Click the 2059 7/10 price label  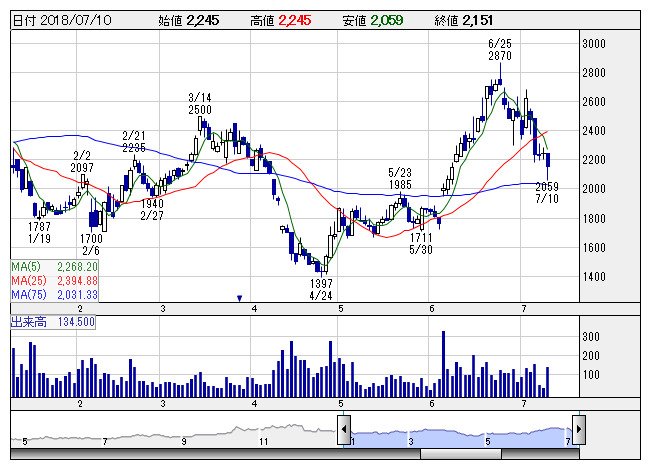click(546, 193)
